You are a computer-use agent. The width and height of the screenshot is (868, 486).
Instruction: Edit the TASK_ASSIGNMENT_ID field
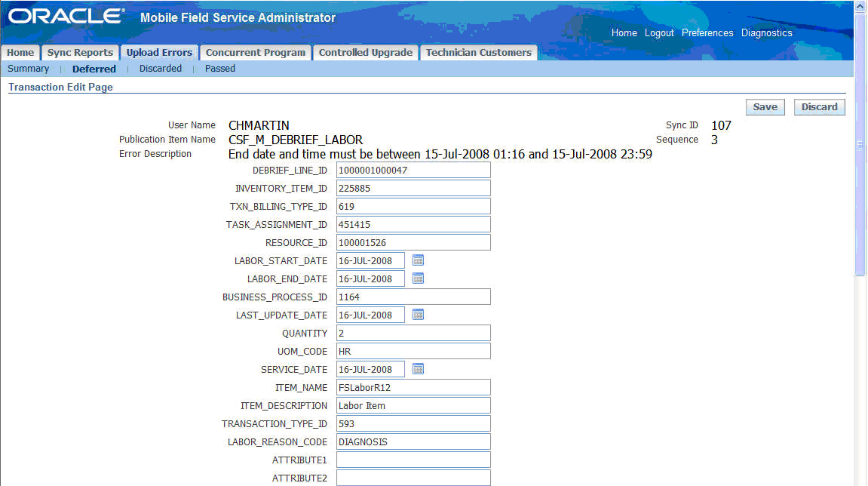413,224
